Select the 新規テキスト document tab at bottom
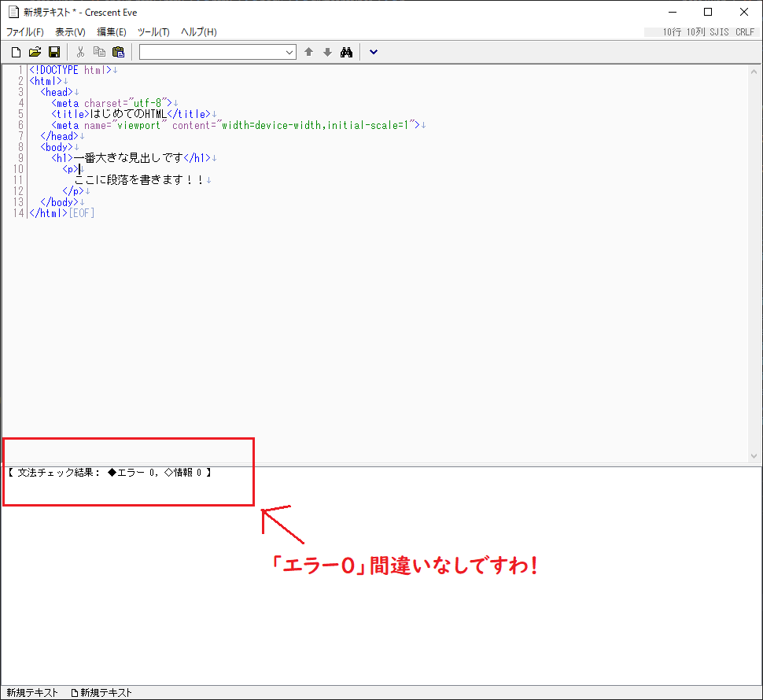763x700 pixels. (x=101, y=693)
